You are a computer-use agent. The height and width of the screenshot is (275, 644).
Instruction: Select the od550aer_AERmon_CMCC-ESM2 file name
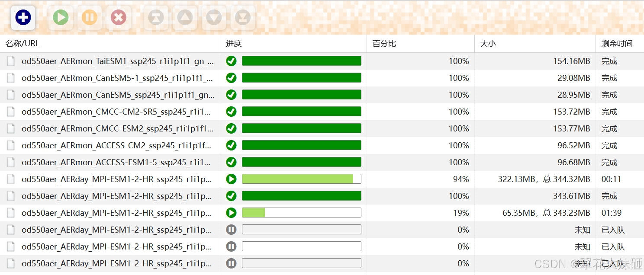118,129
